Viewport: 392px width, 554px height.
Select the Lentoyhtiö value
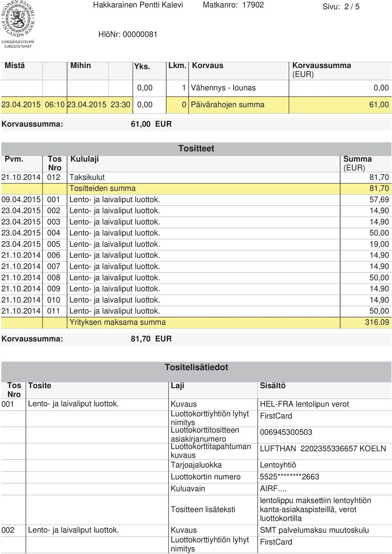pos(278,465)
